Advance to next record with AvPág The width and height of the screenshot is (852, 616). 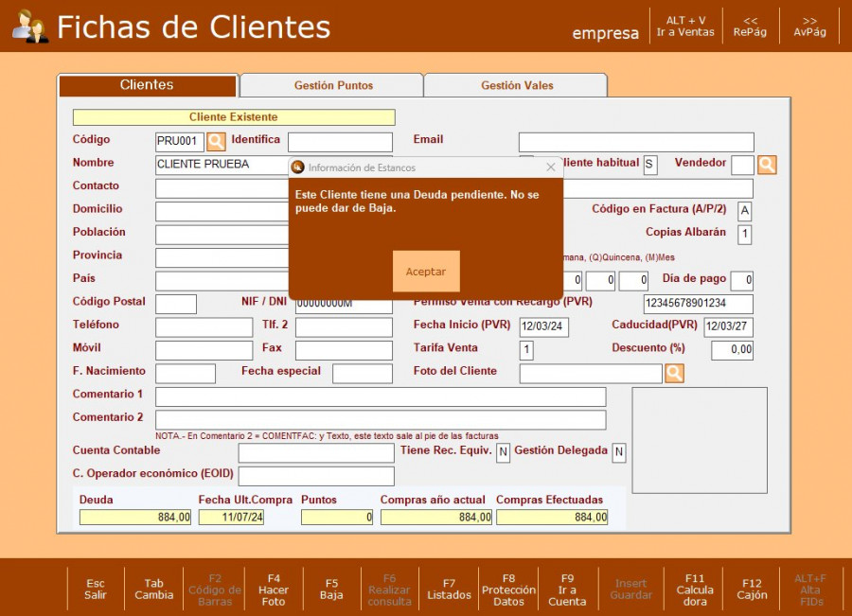[x=809, y=26]
